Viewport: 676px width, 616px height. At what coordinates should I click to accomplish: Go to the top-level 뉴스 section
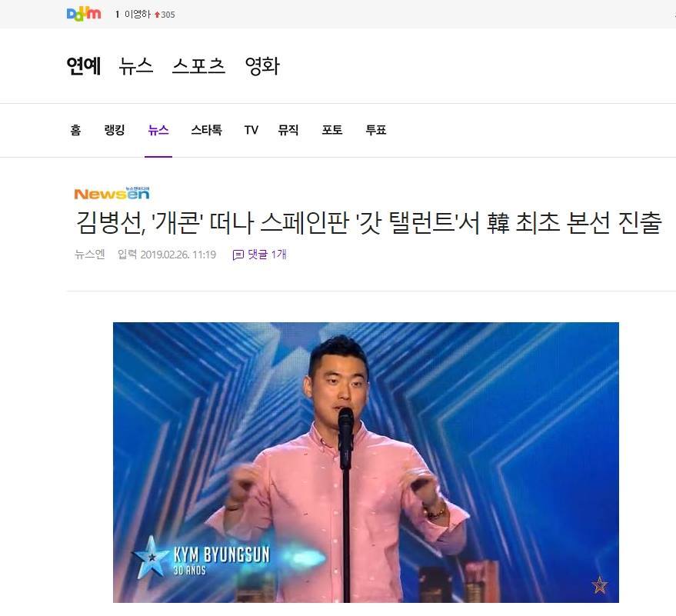point(136,66)
